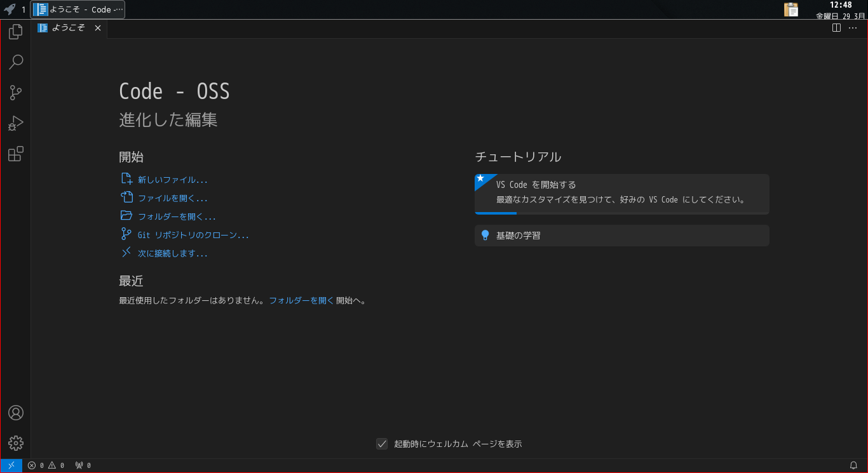This screenshot has width=868, height=473.
Task: Open the Run and Debug view icon
Action: tap(16, 123)
